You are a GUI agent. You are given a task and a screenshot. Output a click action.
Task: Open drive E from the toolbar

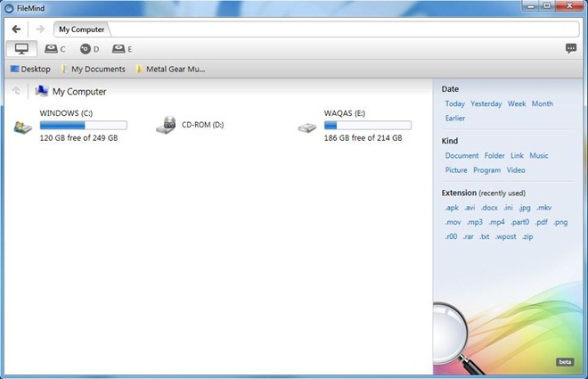click(x=122, y=49)
